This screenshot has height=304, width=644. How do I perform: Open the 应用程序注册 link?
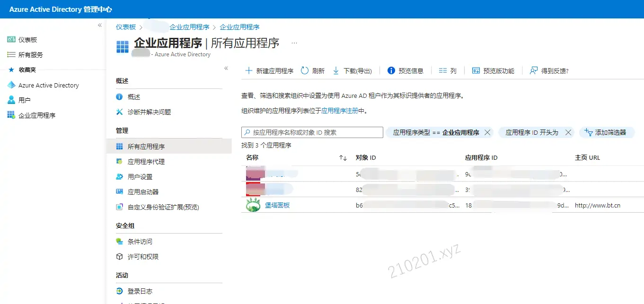point(340,111)
